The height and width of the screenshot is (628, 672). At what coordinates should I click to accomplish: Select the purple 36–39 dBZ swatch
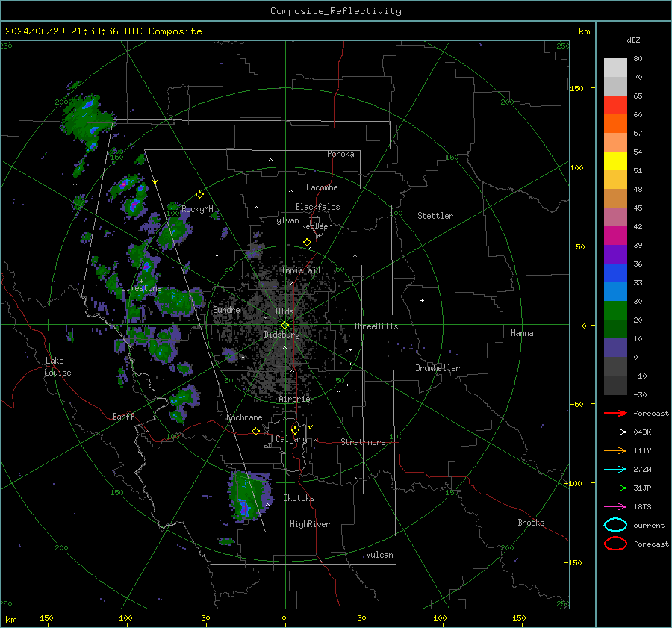[615, 255]
